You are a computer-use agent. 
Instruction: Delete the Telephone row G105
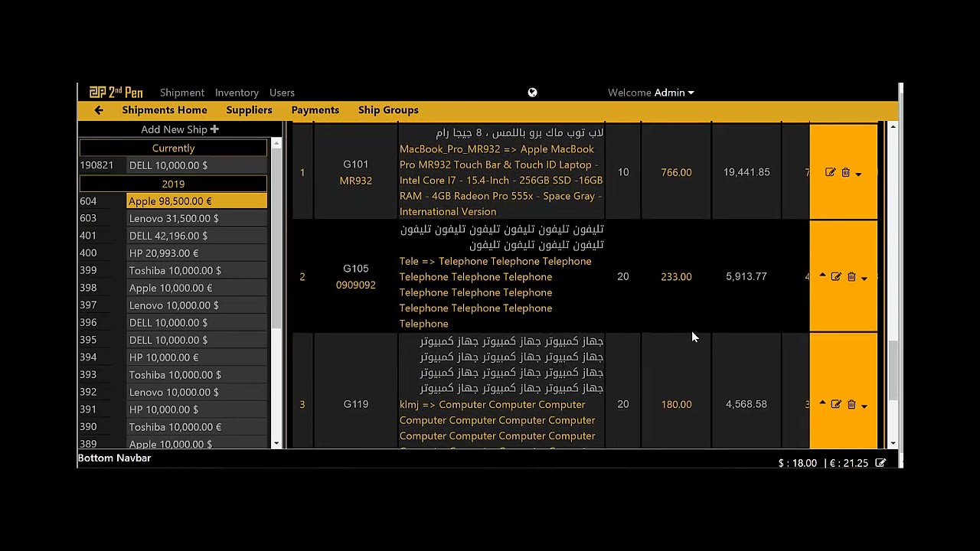pyautogui.click(x=851, y=277)
